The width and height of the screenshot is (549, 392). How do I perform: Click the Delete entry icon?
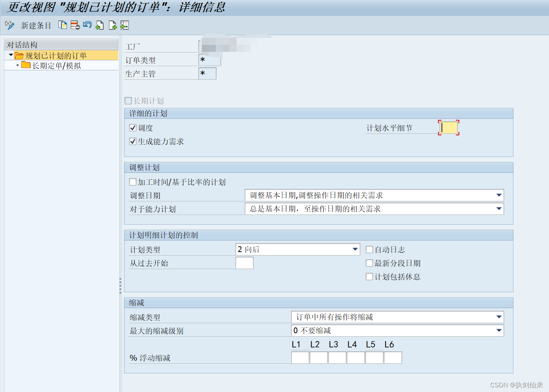point(74,25)
